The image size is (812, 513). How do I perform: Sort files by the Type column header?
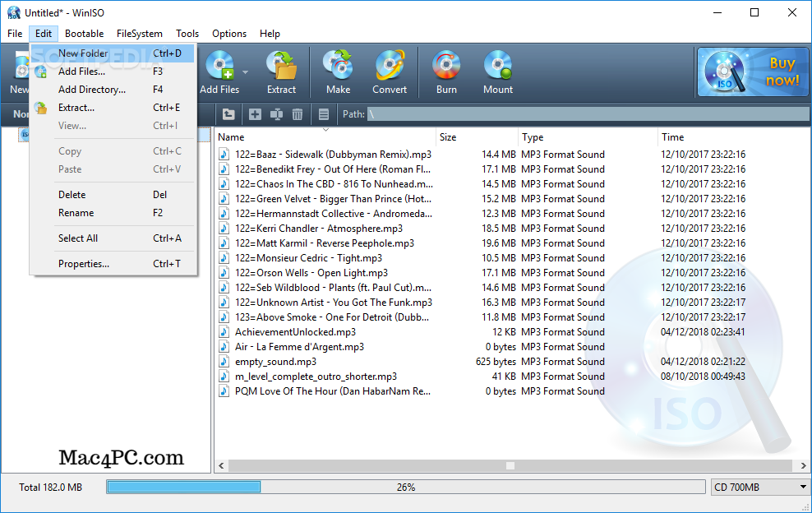coord(588,137)
